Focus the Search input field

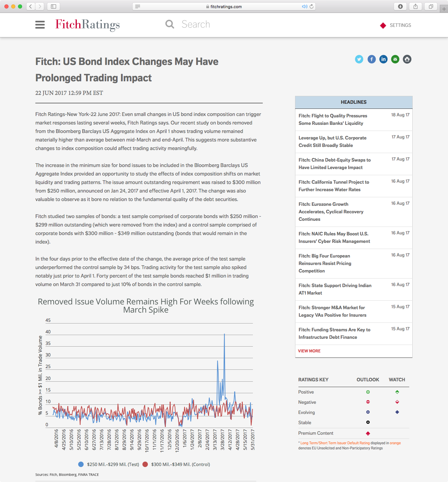[x=196, y=24]
